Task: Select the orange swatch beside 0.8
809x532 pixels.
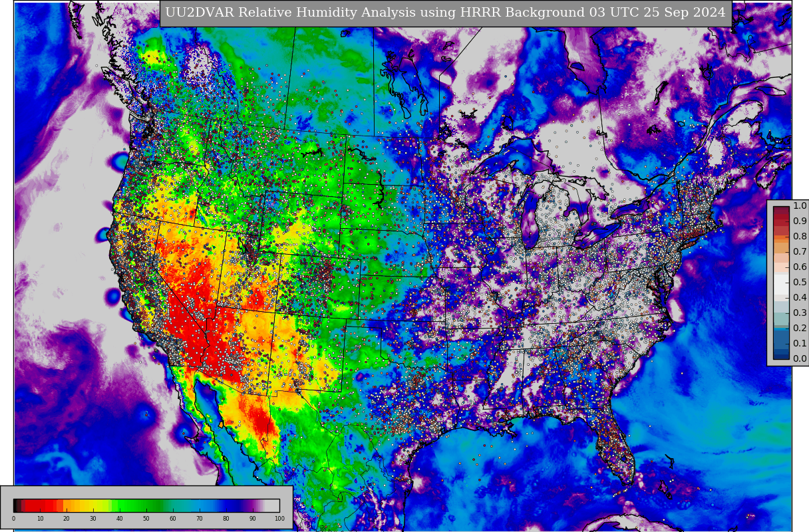Action: click(x=781, y=238)
